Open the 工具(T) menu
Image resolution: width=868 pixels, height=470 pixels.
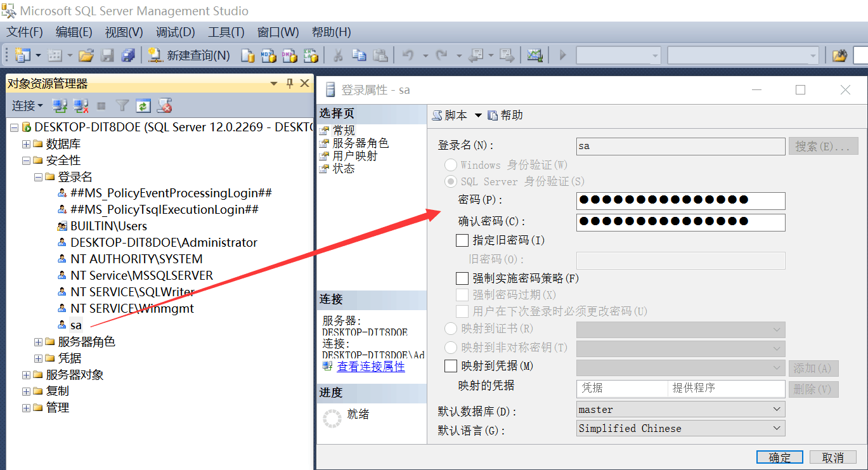(226, 32)
